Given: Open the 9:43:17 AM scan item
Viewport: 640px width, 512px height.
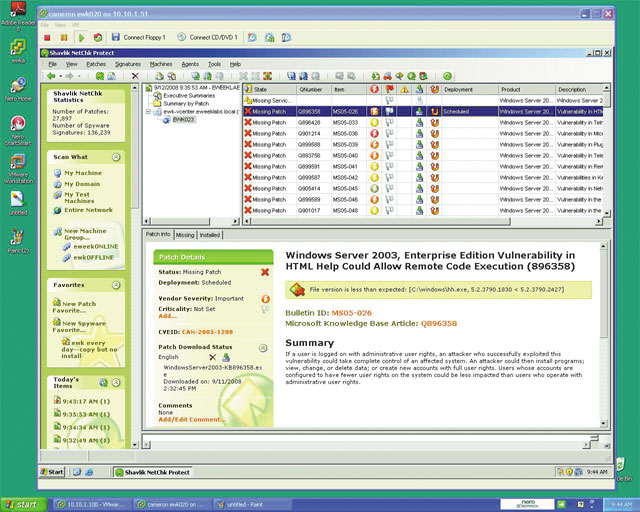Looking at the screenshot, I should [x=82, y=401].
